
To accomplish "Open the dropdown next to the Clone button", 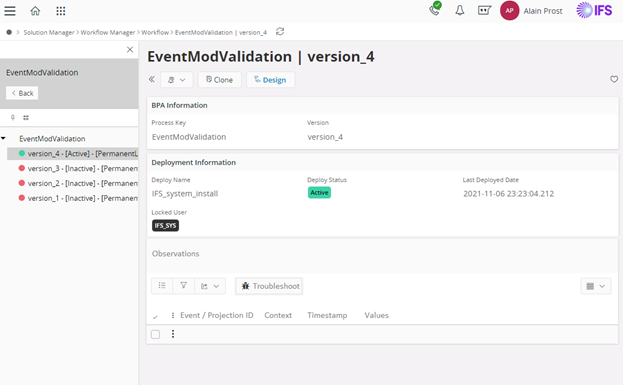I will 177,80.
